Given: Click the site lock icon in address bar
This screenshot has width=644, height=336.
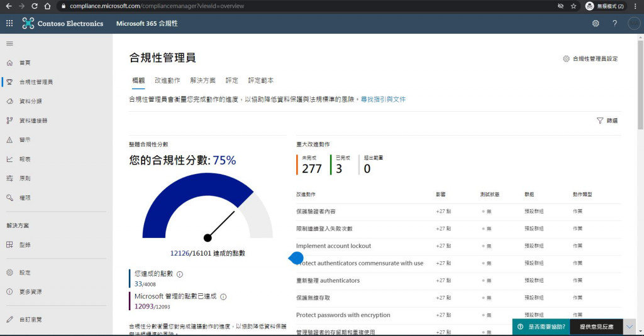Looking at the screenshot, I should pos(63,6).
